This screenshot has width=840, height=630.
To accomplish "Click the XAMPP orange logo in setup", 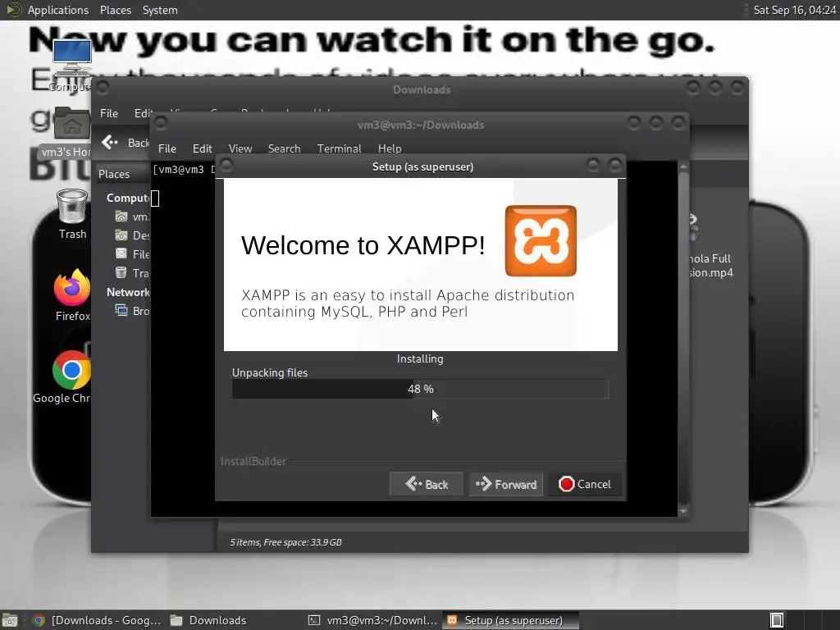I will [541, 241].
